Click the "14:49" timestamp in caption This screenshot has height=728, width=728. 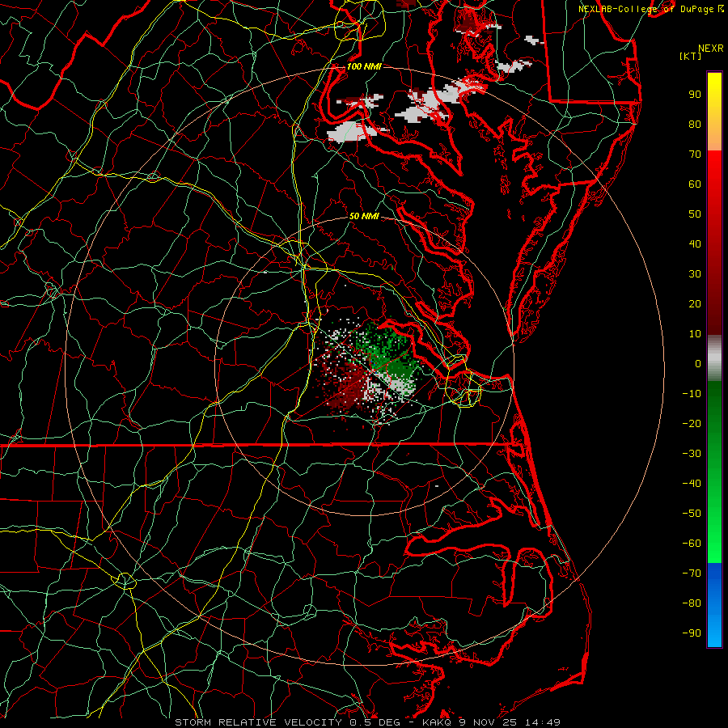point(543,722)
